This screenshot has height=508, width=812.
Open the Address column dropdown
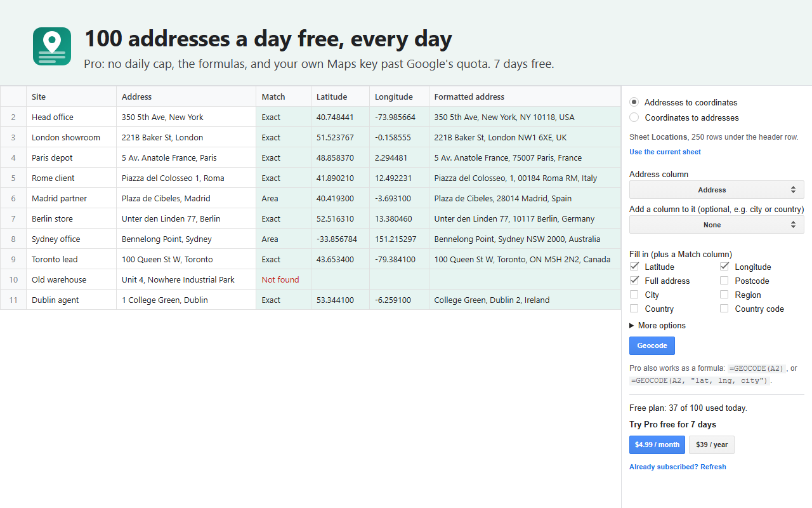(717, 190)
